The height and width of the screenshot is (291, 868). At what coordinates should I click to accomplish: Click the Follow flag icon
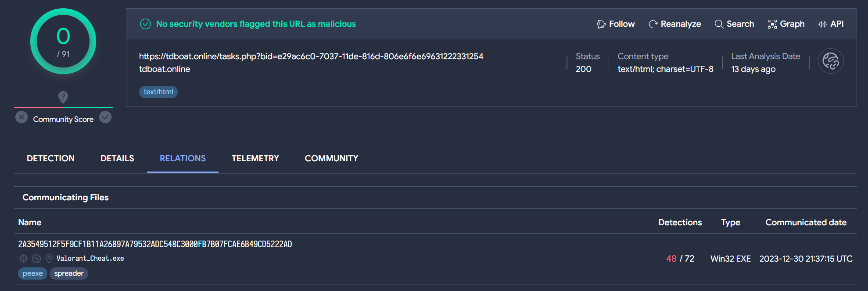(x=601, y=24)
